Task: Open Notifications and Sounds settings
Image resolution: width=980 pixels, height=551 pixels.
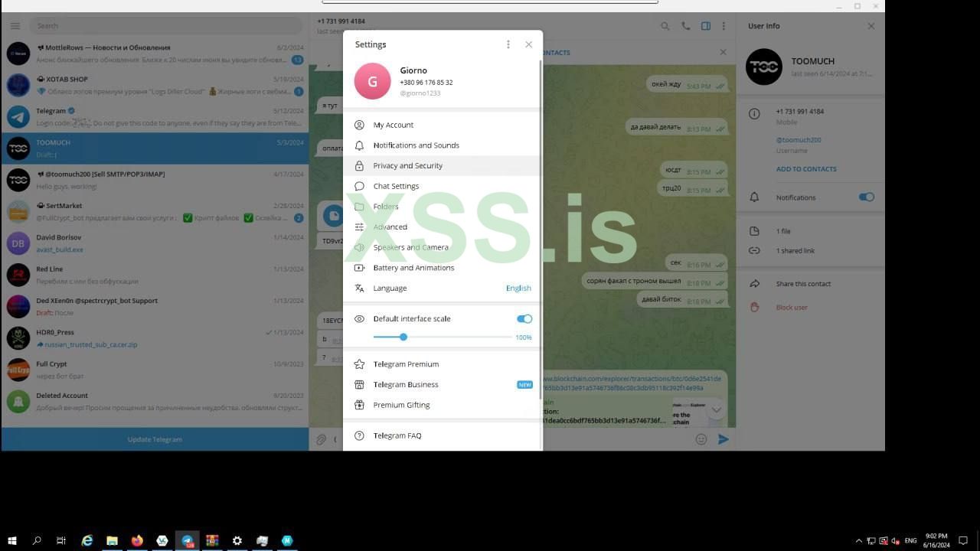Action: point(443,145)
